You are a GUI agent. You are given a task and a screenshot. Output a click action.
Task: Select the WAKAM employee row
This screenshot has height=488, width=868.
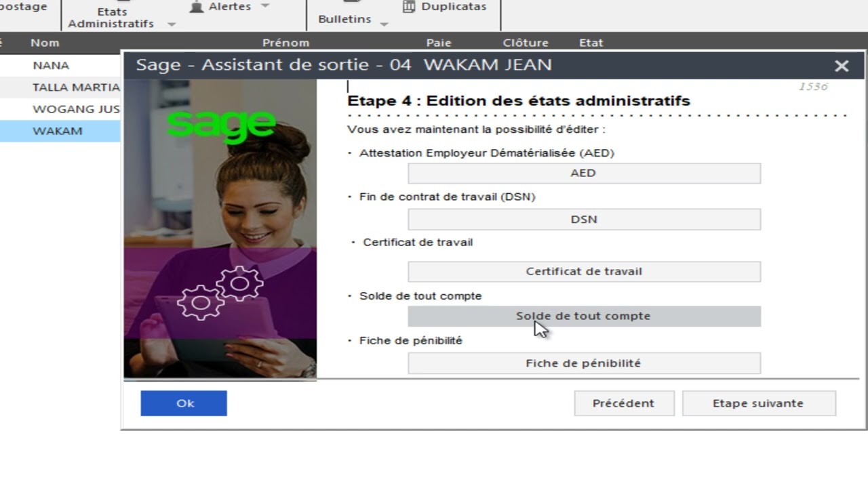pyautogui.click(x=60, y=131)
